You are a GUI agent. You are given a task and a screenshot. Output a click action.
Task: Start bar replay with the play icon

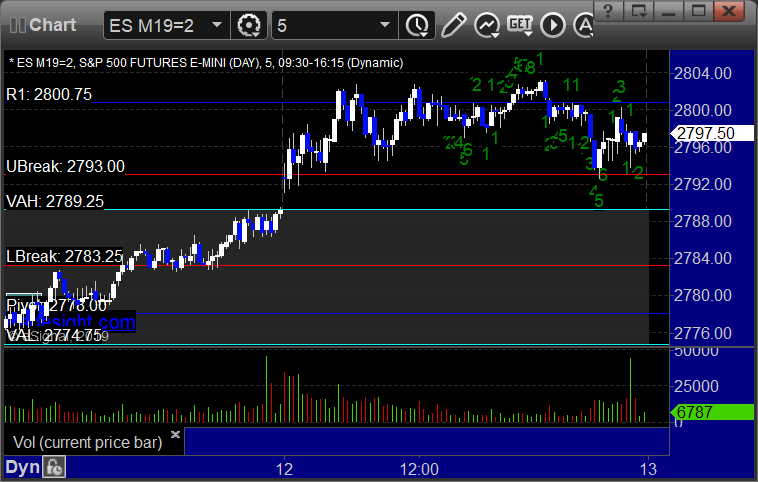click(553, 25)
